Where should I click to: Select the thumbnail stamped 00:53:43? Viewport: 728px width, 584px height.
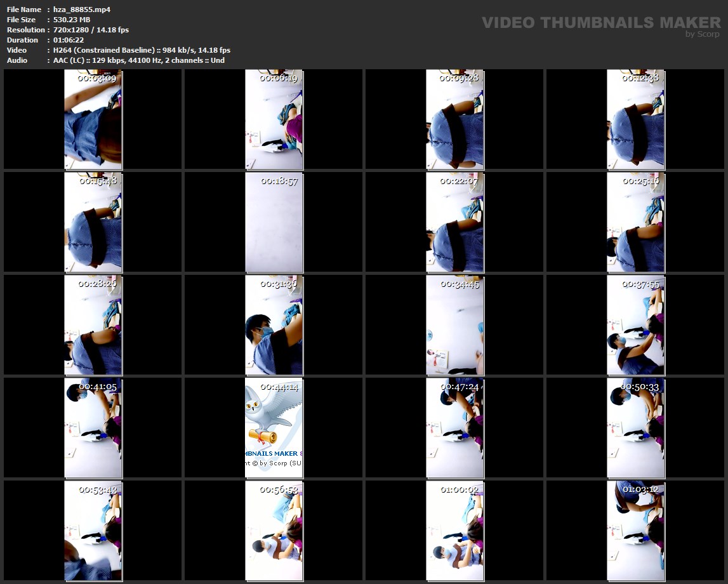(x=93, y=531)
